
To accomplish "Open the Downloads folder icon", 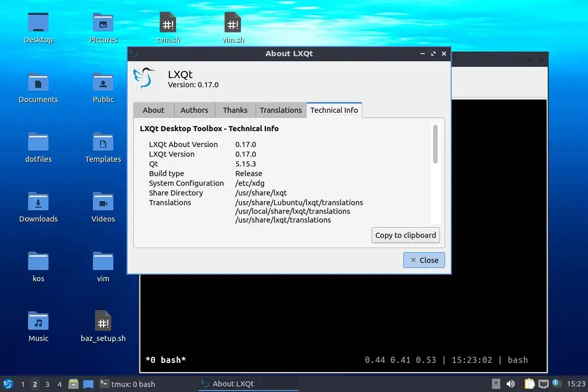I will (x=38, y=207).
